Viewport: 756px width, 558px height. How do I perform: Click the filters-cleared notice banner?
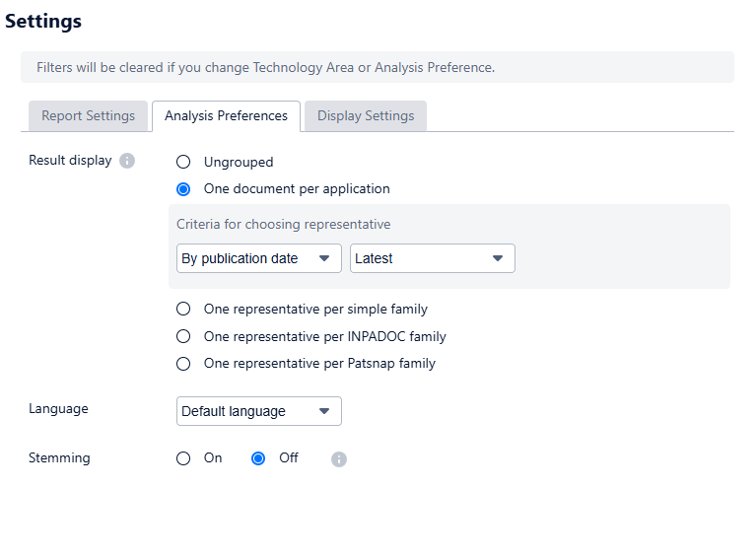377,67
